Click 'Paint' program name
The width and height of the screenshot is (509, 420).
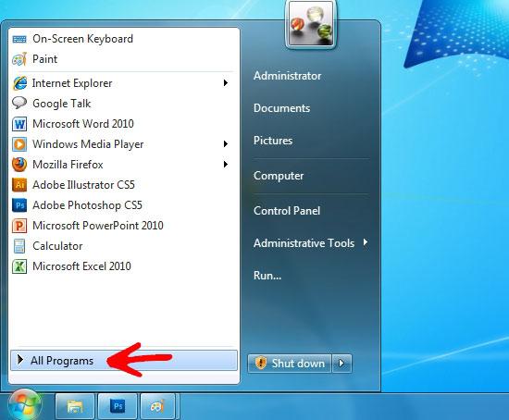(x=44, y=59)
